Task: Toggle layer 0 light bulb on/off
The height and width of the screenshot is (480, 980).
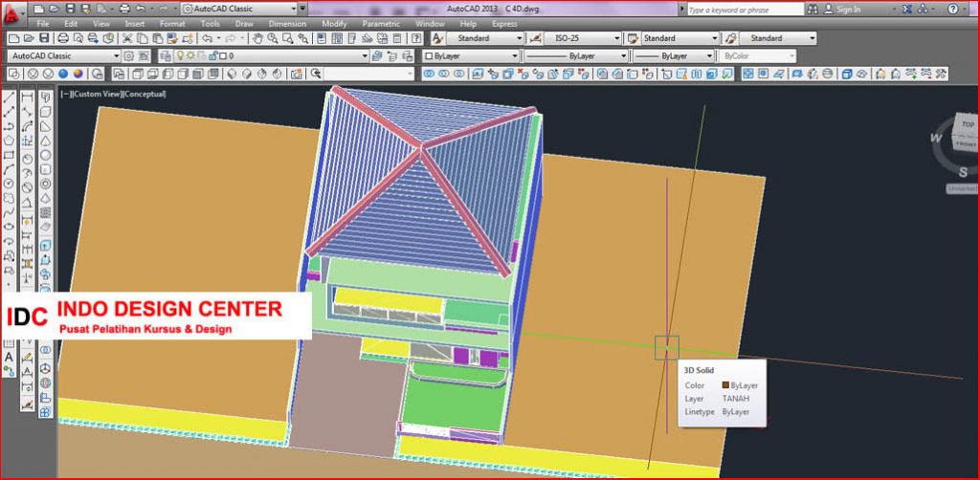Action: pos(180,55)
